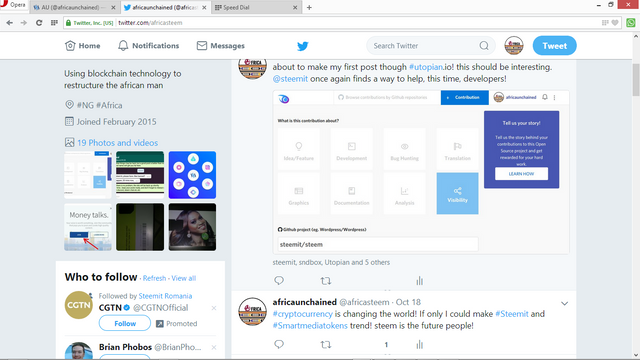Retweet the utopian.io tweet
Viewport: 640px width, 360px height.
pyautogui.click(x=325, y=281)
